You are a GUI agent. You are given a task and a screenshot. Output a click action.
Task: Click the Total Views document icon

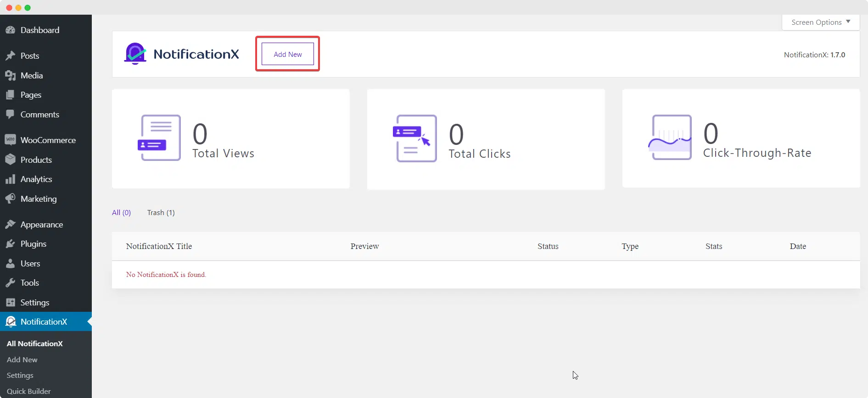click(x=159, y=138)
